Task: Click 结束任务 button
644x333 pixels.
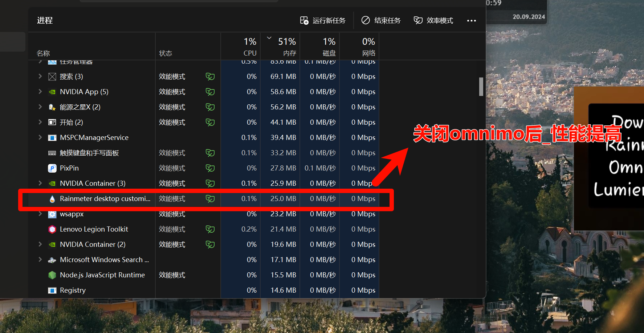Action: coord(381,20)
